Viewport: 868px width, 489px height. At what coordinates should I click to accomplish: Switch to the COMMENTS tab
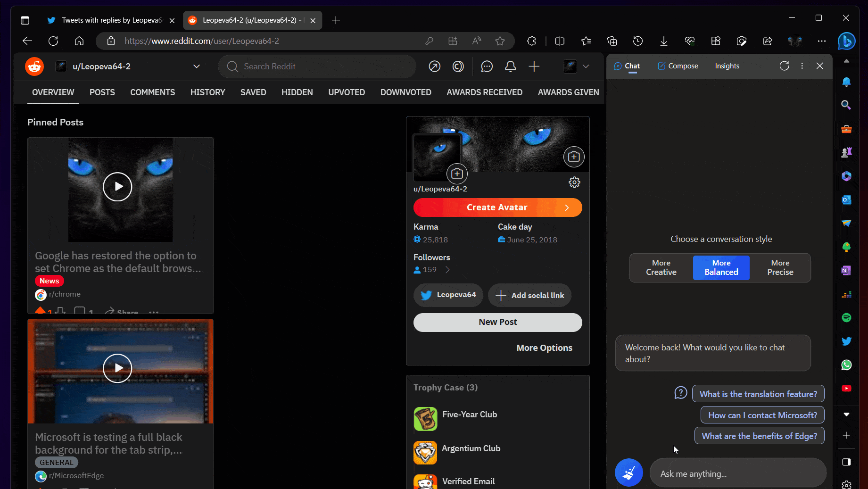(152, 92)
